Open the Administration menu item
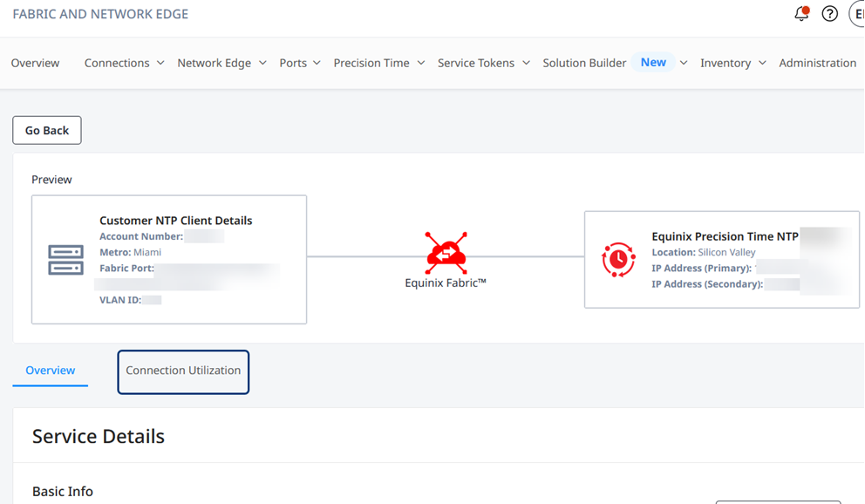 pyautogui.click(x=817, y=63)
